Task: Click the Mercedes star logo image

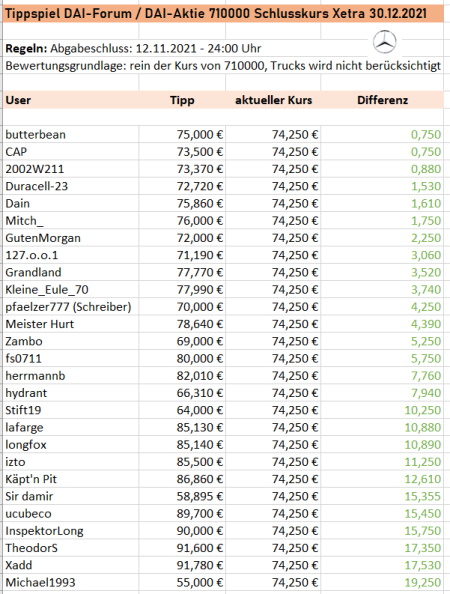Action: (x=384, y=42)
